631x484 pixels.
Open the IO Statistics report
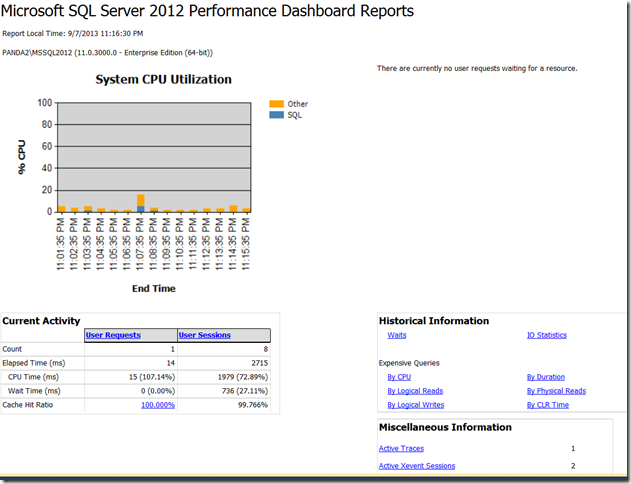547,336
